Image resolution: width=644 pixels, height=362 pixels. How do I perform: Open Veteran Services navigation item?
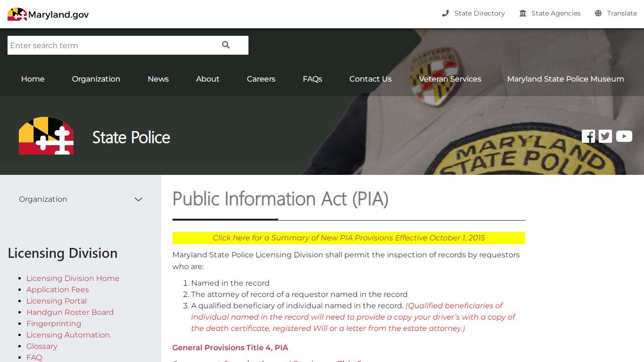click(450, 79)
